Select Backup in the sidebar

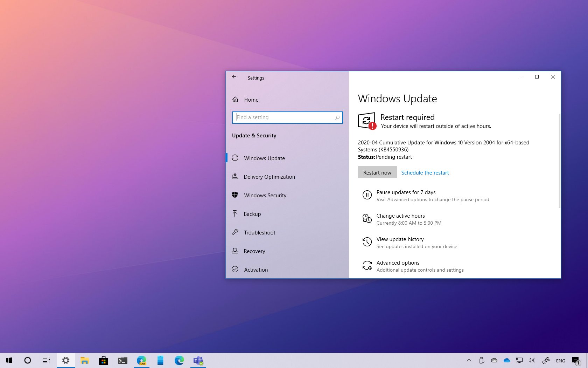click(x=252, y=214)
